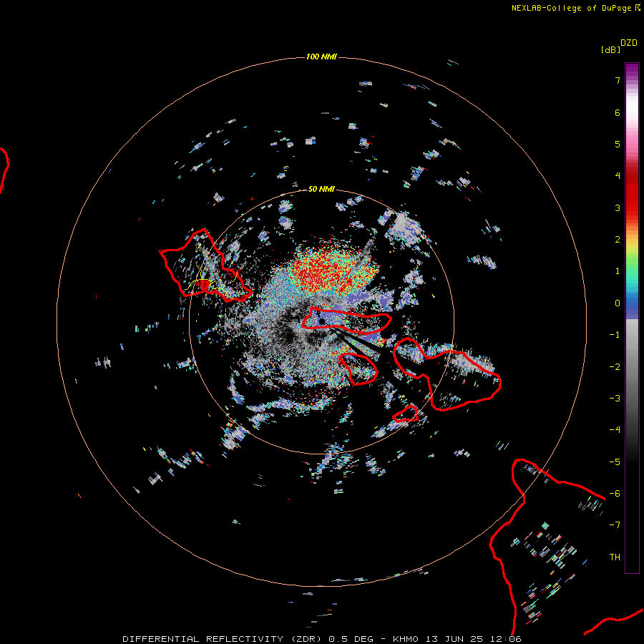Click the 13 JUN 25 date text
644x644 pixels.
(455, 639)
